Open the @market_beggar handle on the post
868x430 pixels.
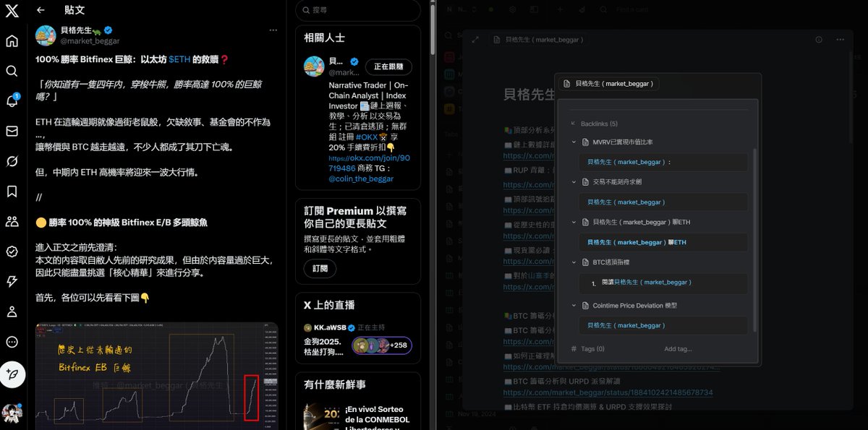(x=90, y=41)
